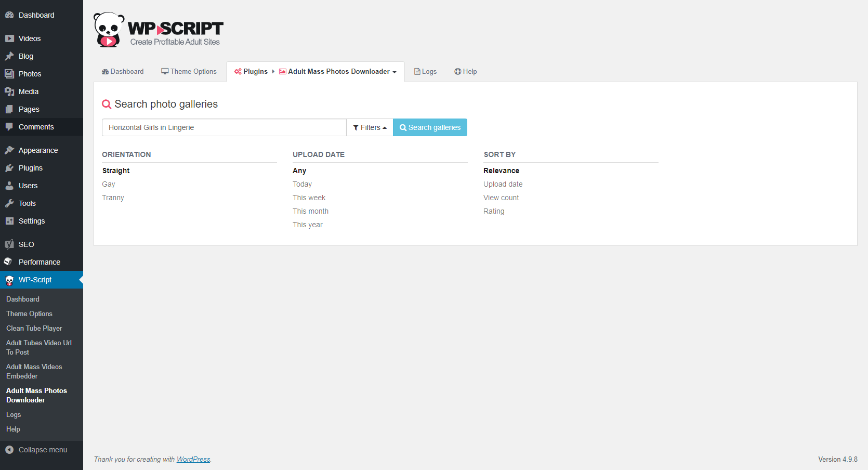Select Gay orientation filter
Viewport: 868px width, 470px height.
click(x=109, y=184)
